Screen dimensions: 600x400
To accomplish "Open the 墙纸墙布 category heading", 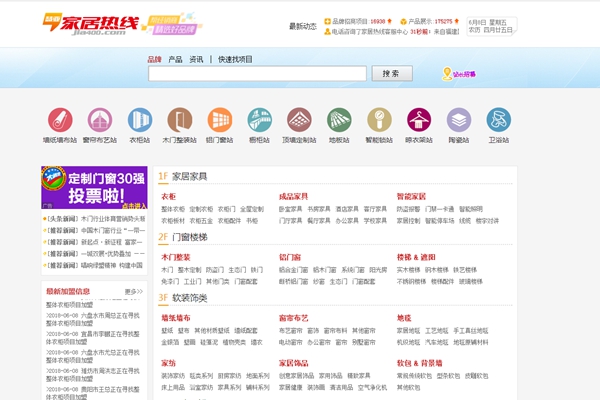I will [x=176, y=318].
